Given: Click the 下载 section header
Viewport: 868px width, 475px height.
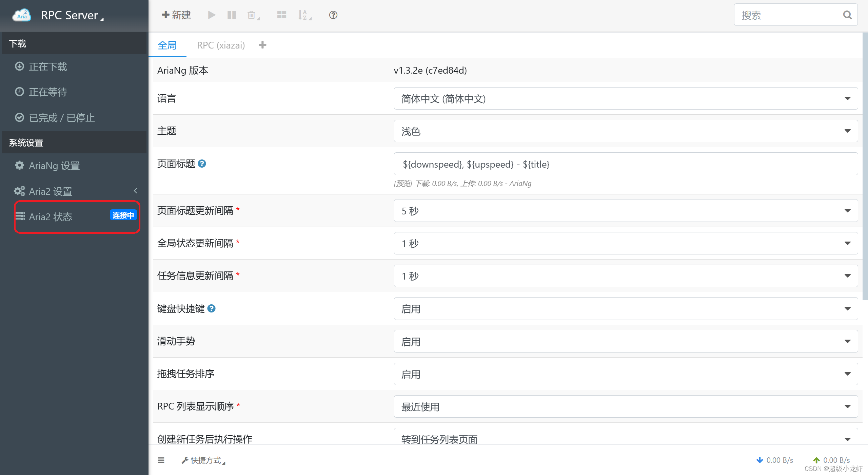Looking at the screenshot, I should [x=74, y=43].
